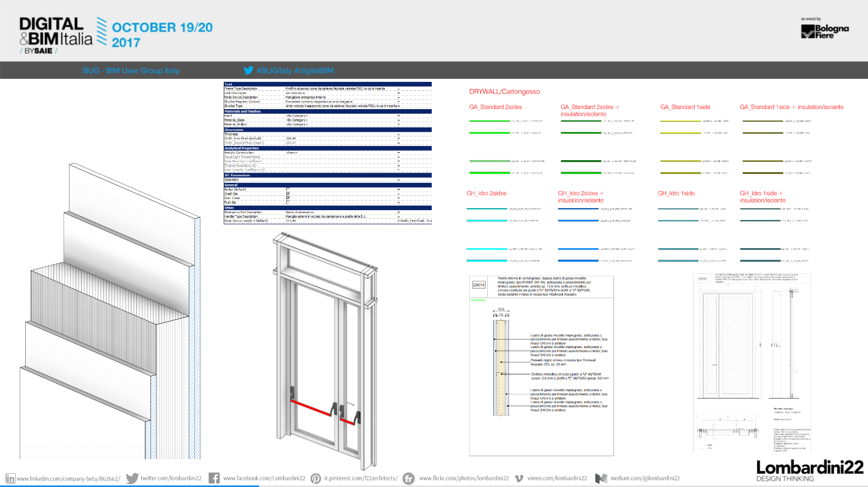Click the LinkedIn icon in the footer
Screen dimensions: 868x487
[10, 478]
